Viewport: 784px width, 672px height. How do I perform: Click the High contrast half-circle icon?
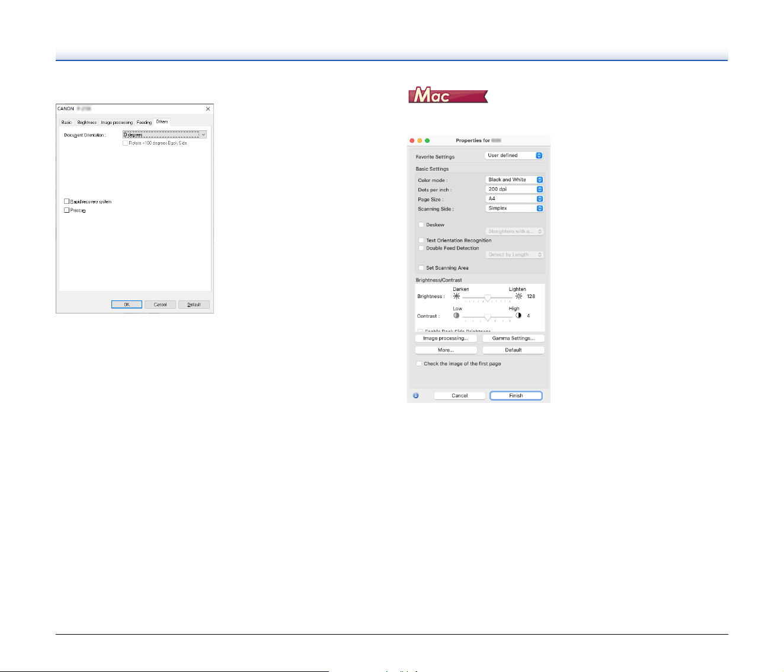point(519,315)
